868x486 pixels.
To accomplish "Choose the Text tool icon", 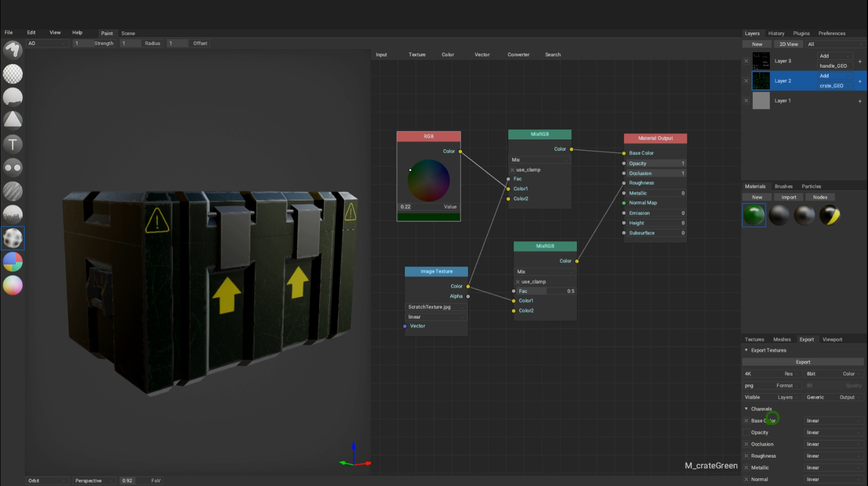I will [13, 144].
